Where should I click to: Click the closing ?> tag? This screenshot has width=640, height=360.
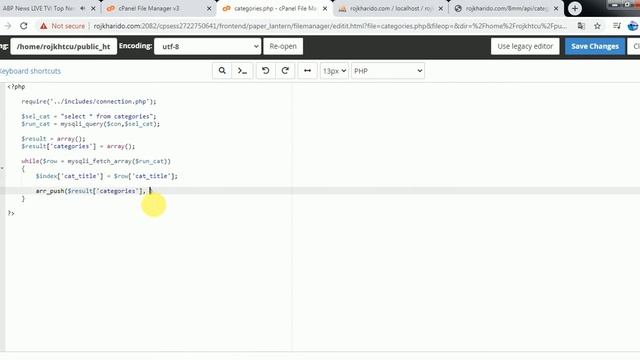click(11, 213)
